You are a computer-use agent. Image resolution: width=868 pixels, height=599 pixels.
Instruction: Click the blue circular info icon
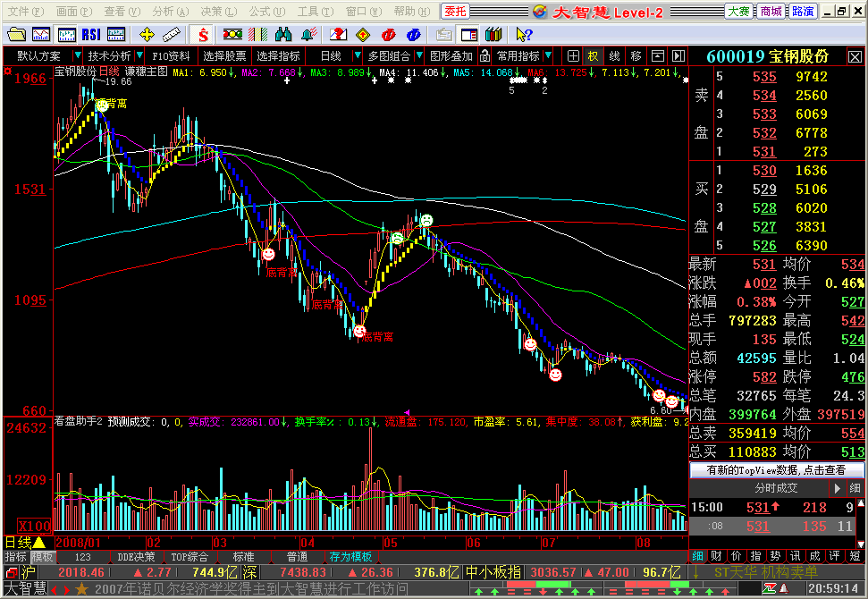[413, 35]
